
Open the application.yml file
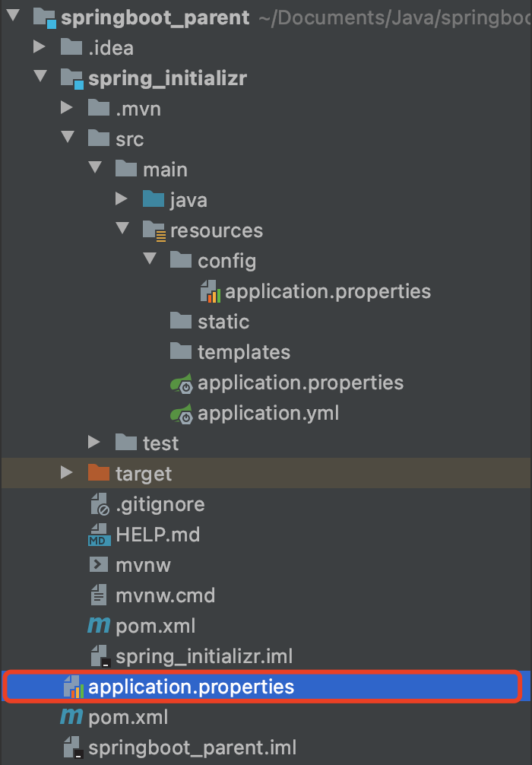268,413
